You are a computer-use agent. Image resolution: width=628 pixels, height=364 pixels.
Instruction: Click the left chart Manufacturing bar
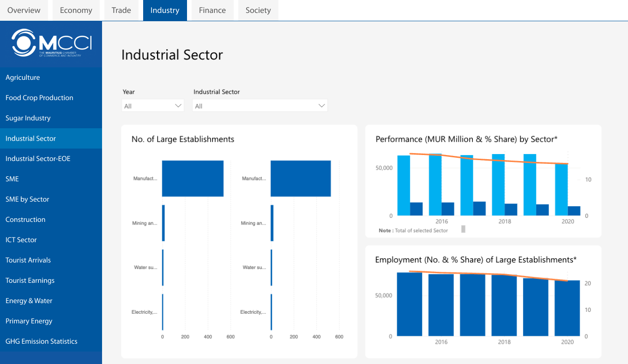click(193, 179)
